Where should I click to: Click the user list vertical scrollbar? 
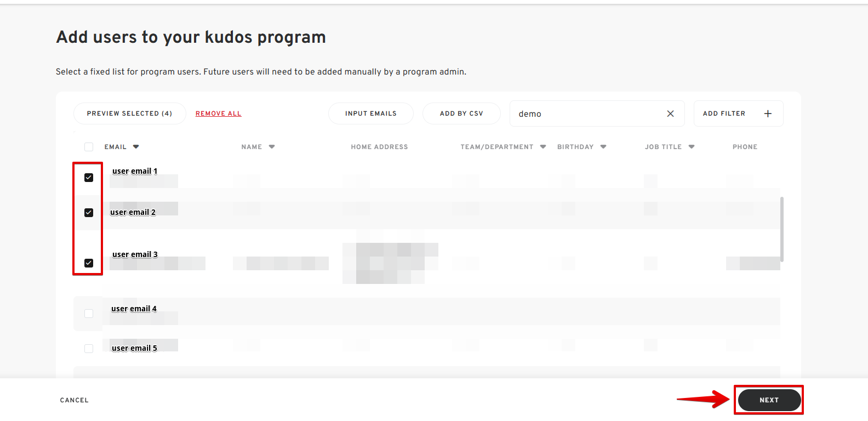pyautogui.click(x=782, y=229)
